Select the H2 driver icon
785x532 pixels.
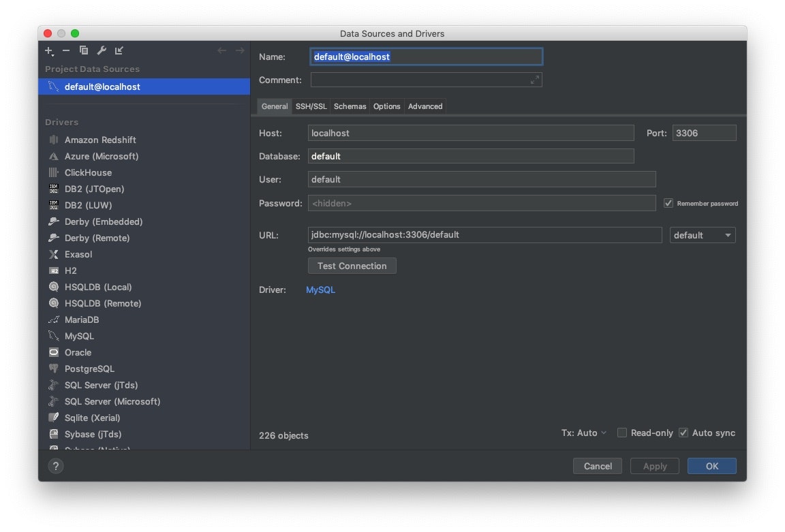click(54, 270)
